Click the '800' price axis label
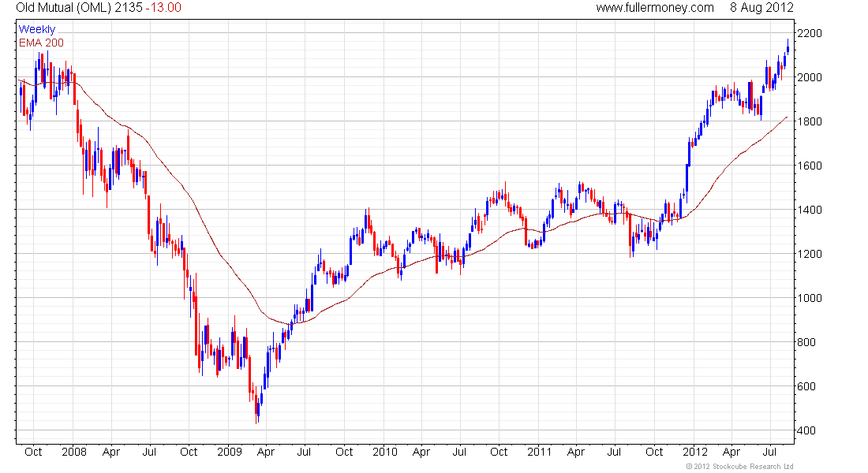The height and width of the screenshot is (473, 868). tap(806, 342)
